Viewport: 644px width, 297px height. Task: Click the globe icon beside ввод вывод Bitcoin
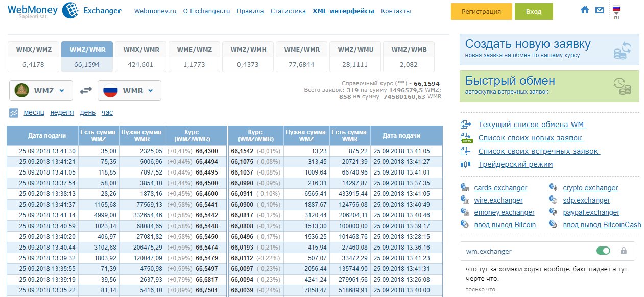point(465,225)
